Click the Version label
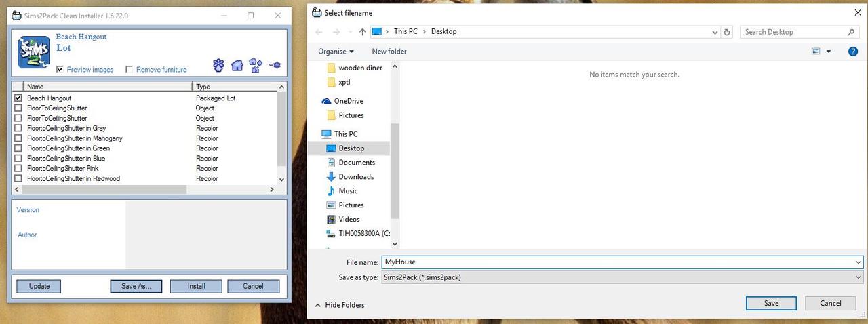868x324 pixels. 28,210
